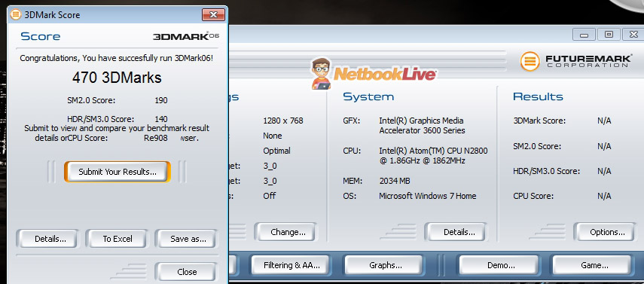Click the Futuremark Corporation orange logo

[530, 61]
